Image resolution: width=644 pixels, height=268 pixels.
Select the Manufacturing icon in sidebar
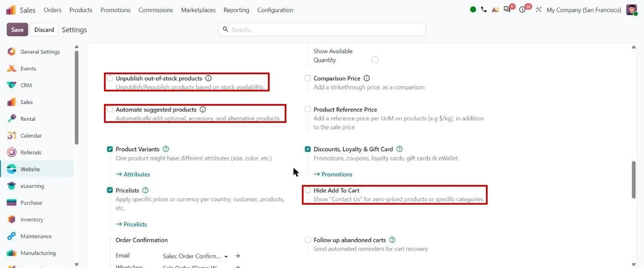[12, 253]
